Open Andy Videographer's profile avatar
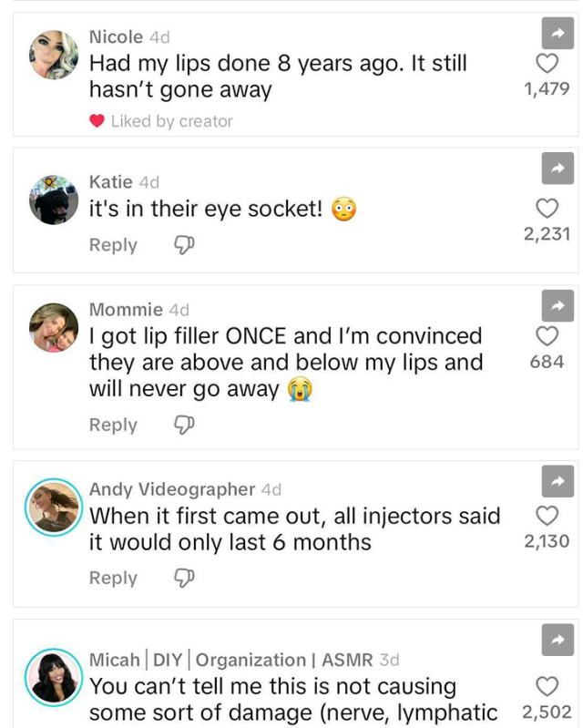 coord(54,507)
